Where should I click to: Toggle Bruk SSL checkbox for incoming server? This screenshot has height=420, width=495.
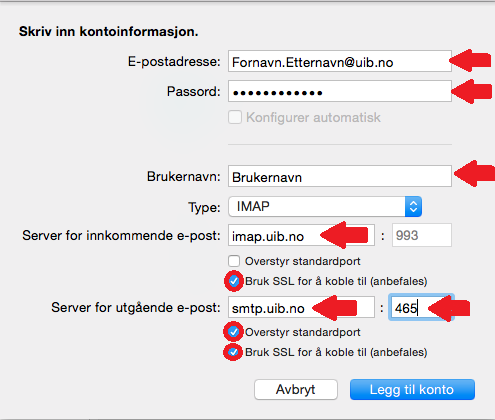point(234,281)
